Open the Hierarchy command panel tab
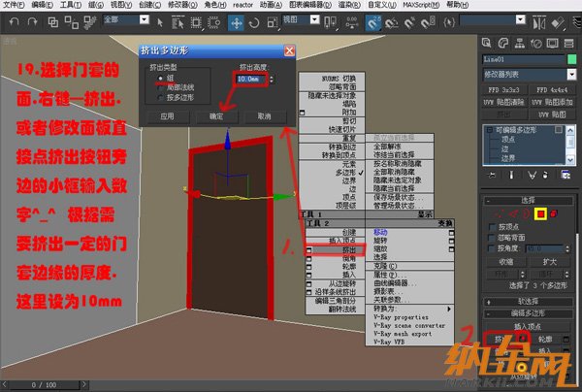The height and width of the screenshot is (392, 582). 520,44
